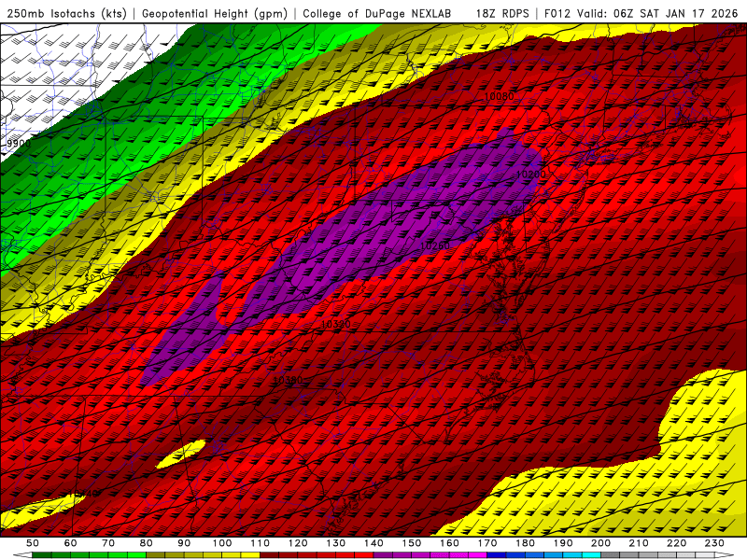Click the 10320 height contour label

point(336,324)
